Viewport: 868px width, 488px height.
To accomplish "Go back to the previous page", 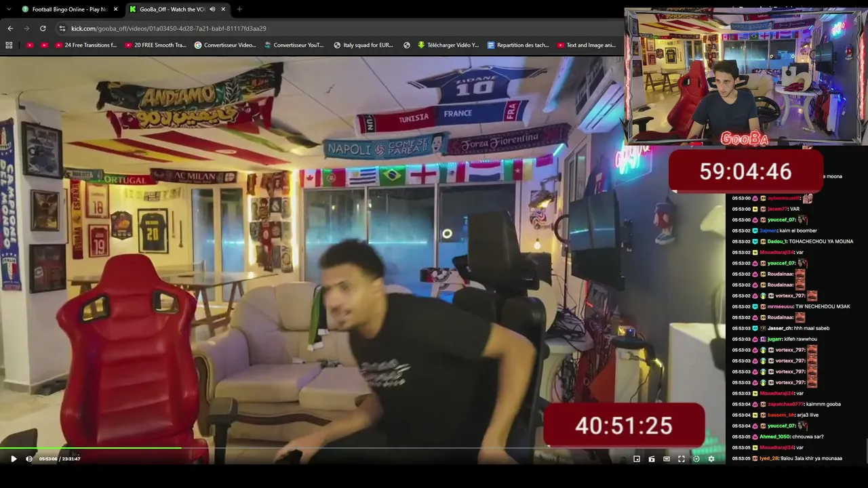I will tap(10, 28).
